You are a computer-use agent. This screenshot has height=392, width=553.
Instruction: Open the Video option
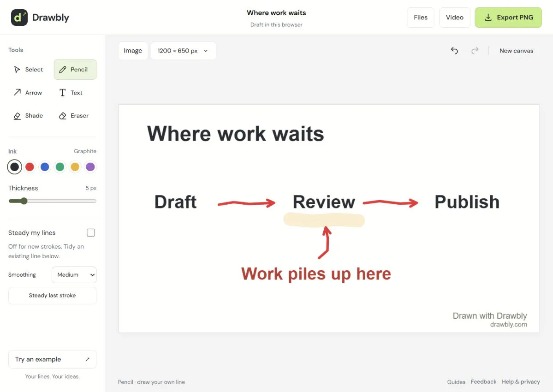point(455,17)
